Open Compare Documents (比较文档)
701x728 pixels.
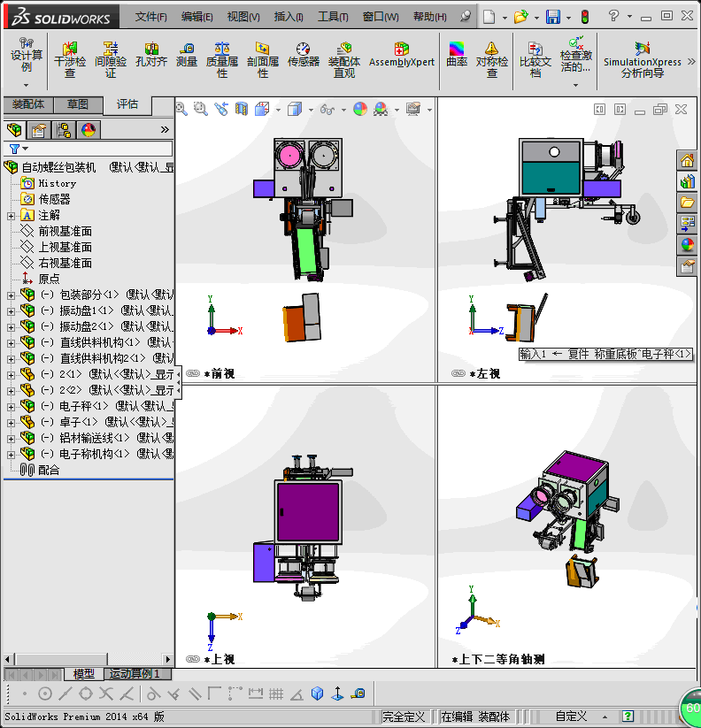point(535,60)
